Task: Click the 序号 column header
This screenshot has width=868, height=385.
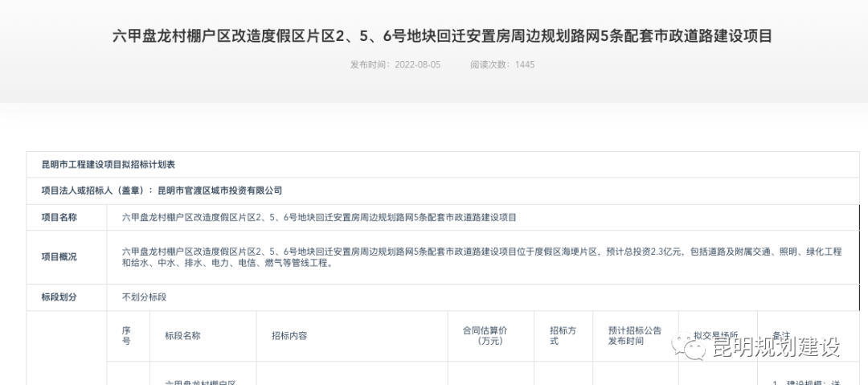Action: (126, 336)
